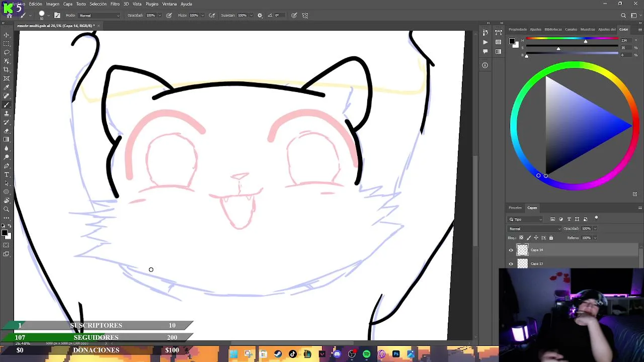Open the Modo blend mode dropdown
This screenshot has height=362, width=644.
[99, 16]
